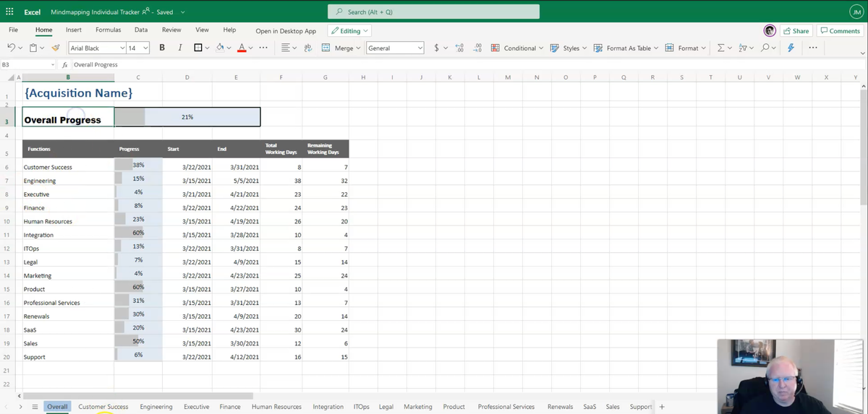Click the AutoSum sigma icon
The width and height of the screenshot is (868, 414).
[x=720, y=48]
